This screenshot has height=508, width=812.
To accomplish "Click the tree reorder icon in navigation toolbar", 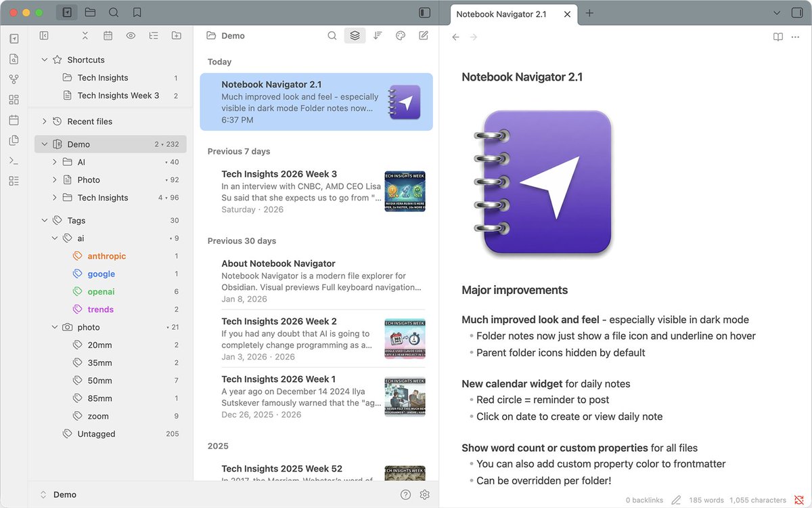I will click(x=154, y=36).
